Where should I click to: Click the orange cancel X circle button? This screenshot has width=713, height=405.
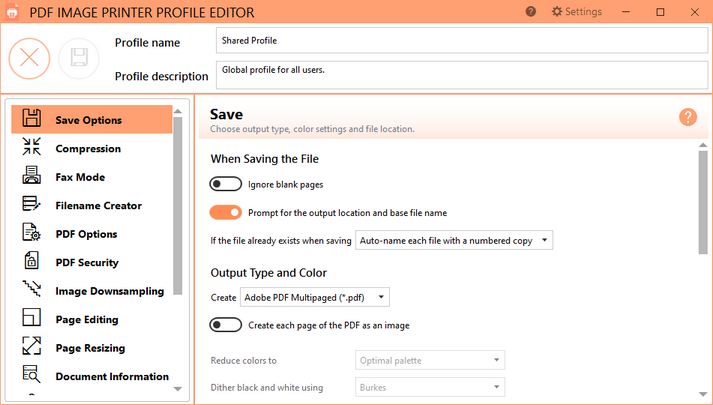[30, 58]
